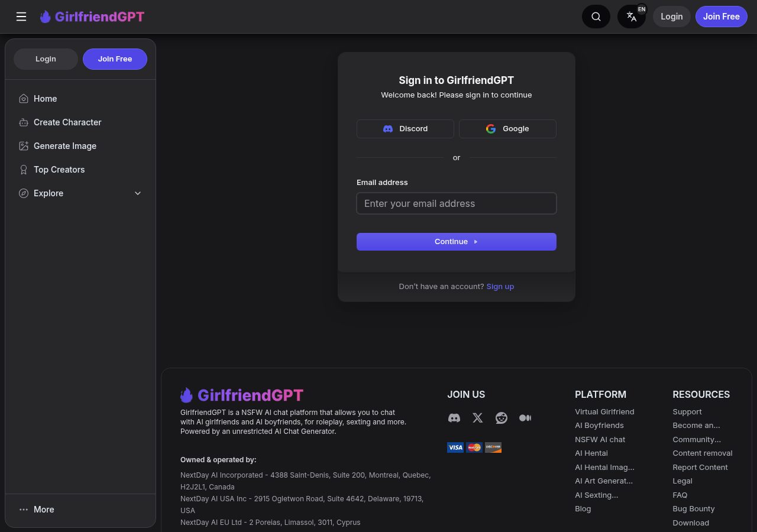Viewport: 757px width, 532px height.
Task: Open Generate Image in the sidebar
Action: 80,146
